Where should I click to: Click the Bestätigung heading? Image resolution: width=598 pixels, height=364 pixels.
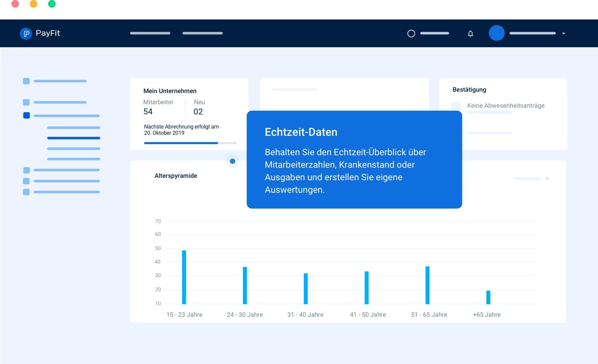click(x=469, y=90)
